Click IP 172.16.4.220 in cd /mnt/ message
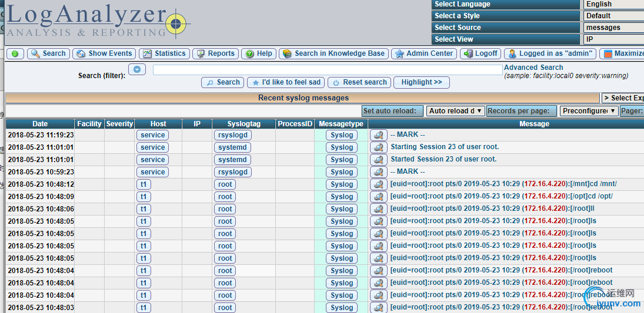This screenshot has width=644, height=313. point(545,184)
